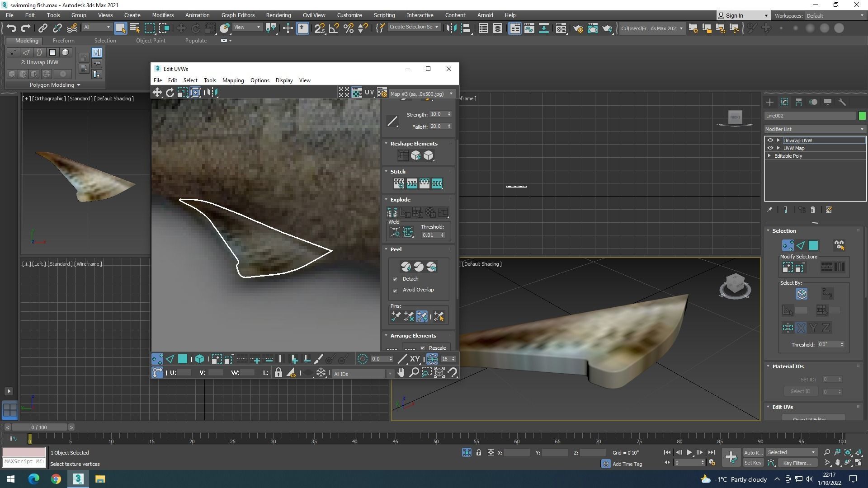Screen dimensions: 868x488
Task: Choose the Select and Move tool
Action: tap(181, 28)
